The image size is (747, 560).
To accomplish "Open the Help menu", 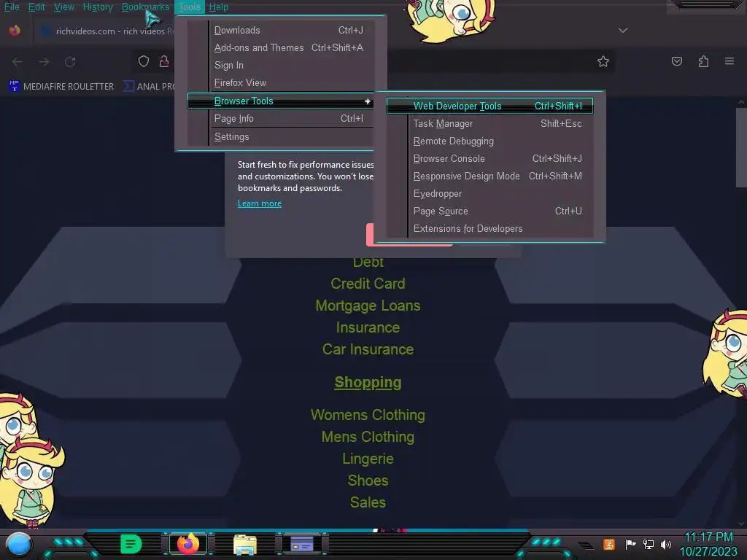I will (219, 7).
